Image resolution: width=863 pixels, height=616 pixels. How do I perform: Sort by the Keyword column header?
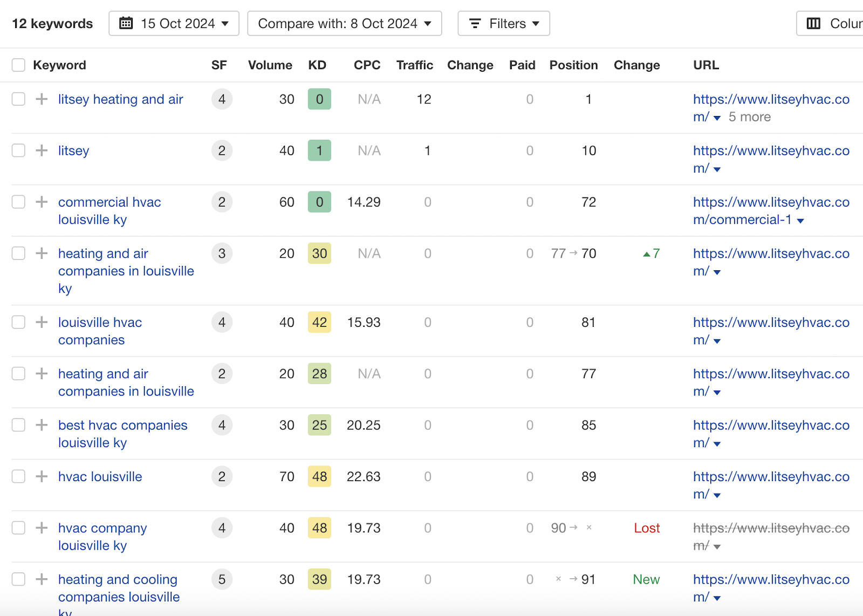[59, 65]
